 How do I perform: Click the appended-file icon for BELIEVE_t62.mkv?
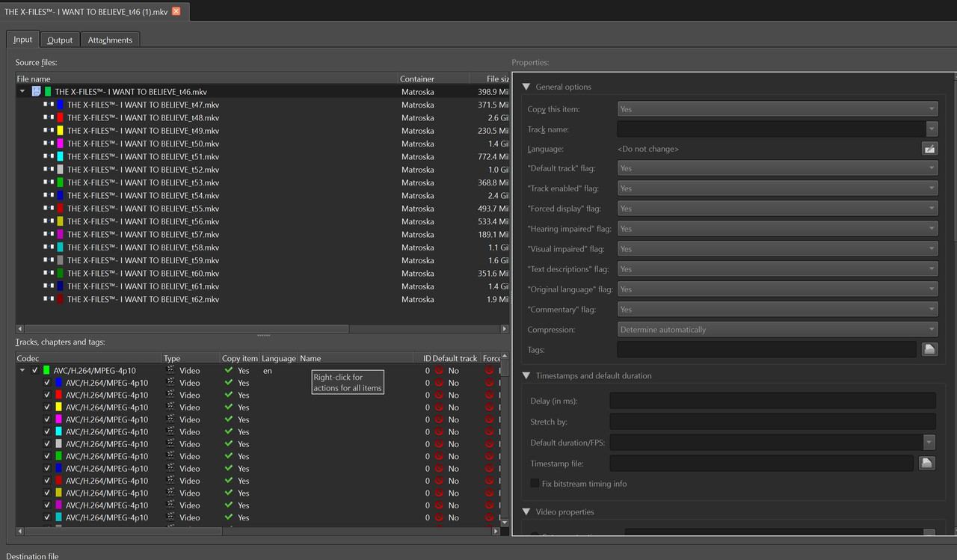point(49,299)
